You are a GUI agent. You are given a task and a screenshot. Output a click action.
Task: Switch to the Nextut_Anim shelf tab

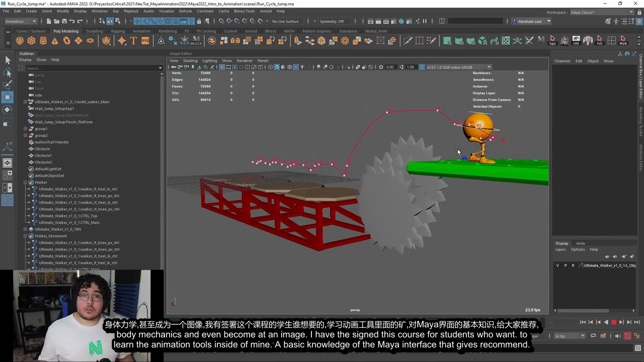point(376,31)
